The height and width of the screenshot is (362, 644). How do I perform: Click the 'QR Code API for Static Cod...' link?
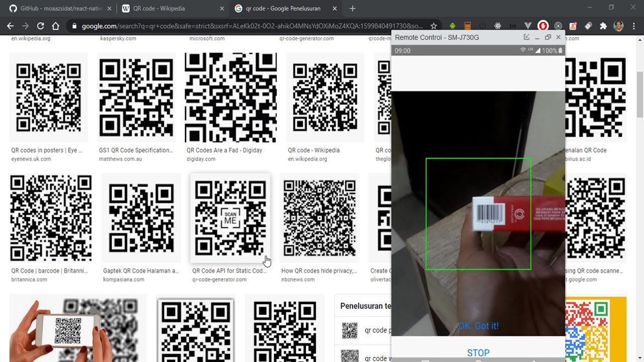click(229, 271)
